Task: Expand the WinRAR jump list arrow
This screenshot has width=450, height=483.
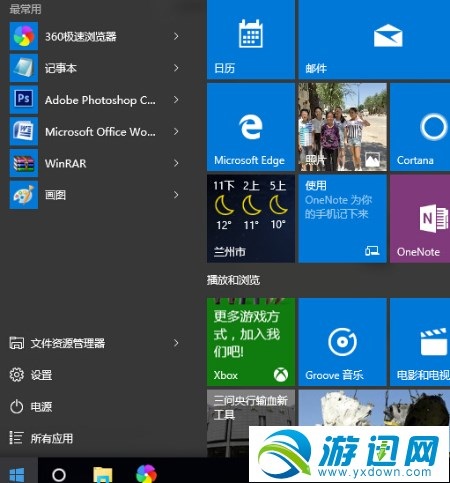Action: pyautogui.click(x=176, y=163)
